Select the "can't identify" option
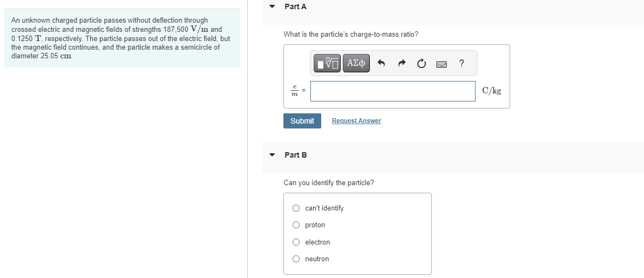644x278 pixels. click(x=296, y=208)
